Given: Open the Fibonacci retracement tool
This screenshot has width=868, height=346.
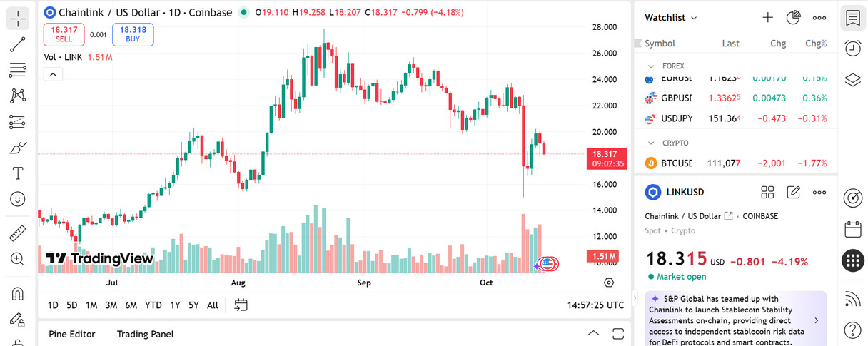Looking at the screenshot, I should point(18,70).
